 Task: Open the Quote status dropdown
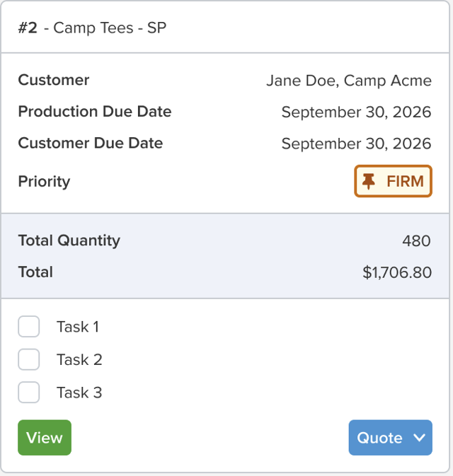point(391,437)
